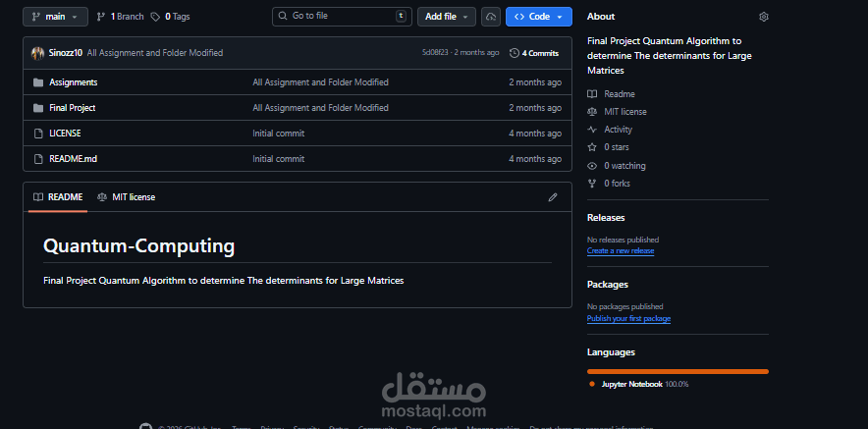This screenshot has height=429, width=868.
Task: Click the Assignments folder icon
Action: [x=38, y=82]
